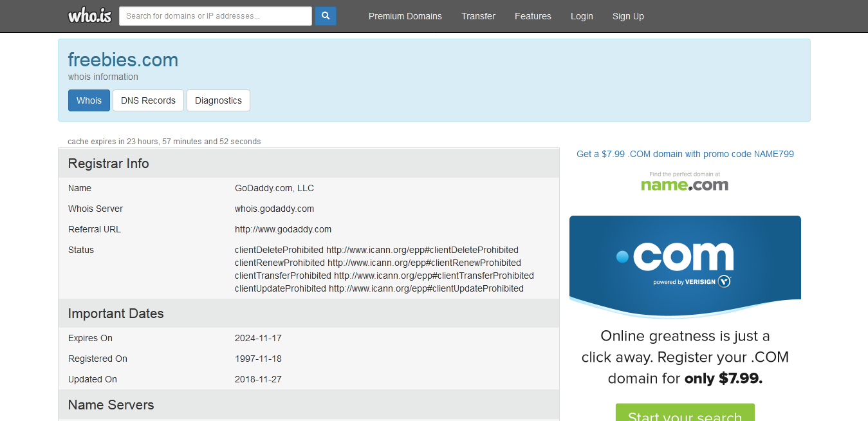Click the expiry date 2024-11-17
The height and width of the screenshot is (421, 868).
tap(258, 338)
